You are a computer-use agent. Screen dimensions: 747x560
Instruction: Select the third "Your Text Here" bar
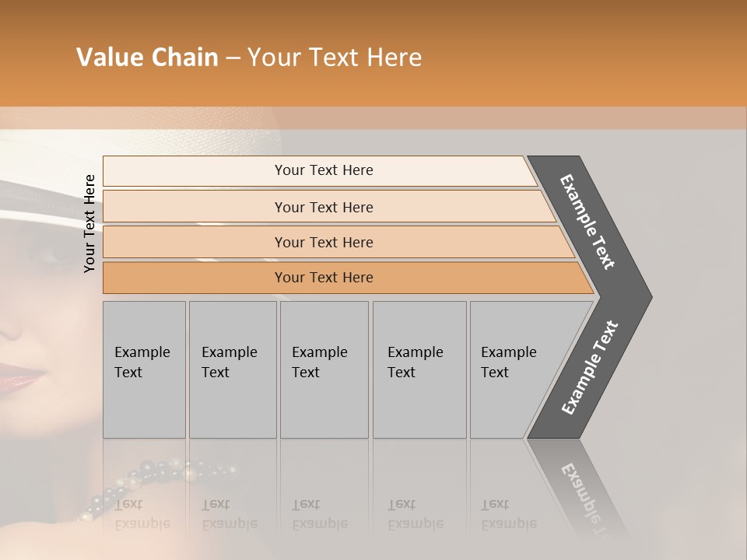coord(323,242)
